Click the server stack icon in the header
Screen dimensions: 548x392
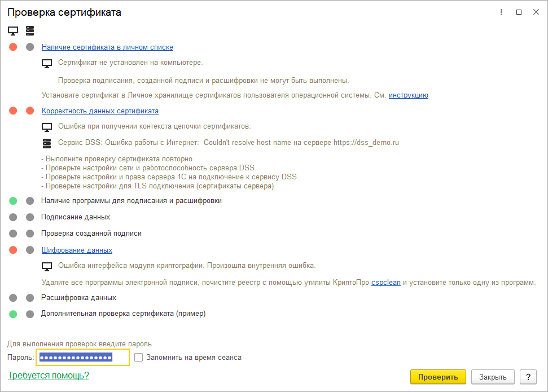30,31
